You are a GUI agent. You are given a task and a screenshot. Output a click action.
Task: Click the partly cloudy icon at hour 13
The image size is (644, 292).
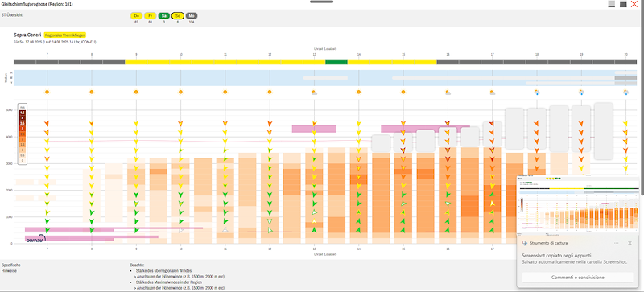coord(314,93)
